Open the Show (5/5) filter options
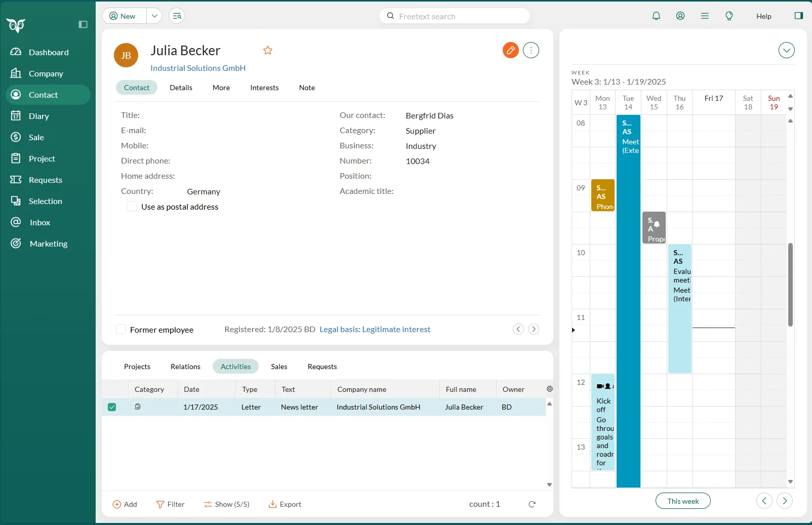 (227, 504)
